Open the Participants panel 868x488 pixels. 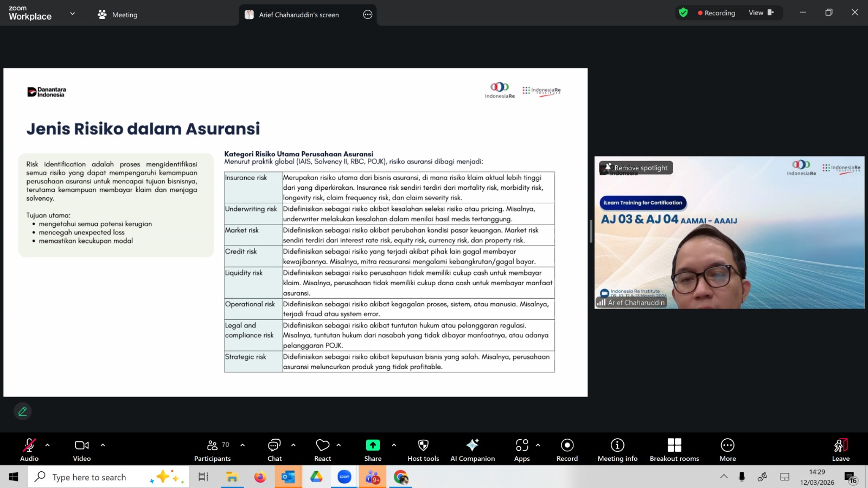tap(212, 450)
